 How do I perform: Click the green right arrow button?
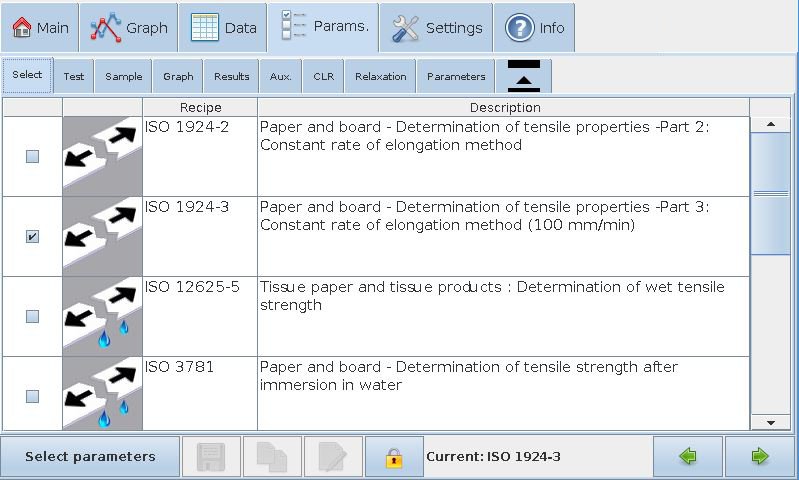[x=760, y=456]
